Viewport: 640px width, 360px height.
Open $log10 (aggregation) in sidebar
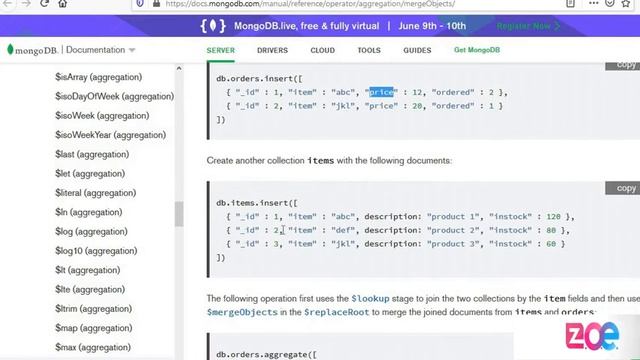[96, 251]
